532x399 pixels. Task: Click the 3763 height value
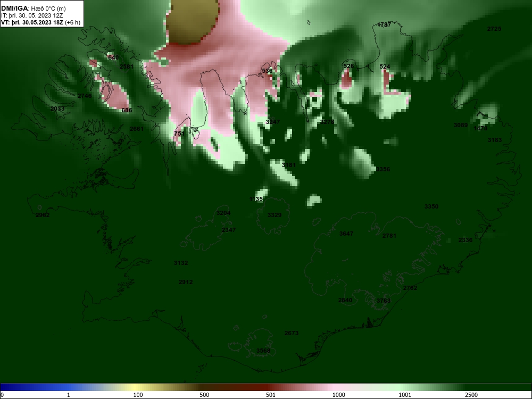point(384,301)
